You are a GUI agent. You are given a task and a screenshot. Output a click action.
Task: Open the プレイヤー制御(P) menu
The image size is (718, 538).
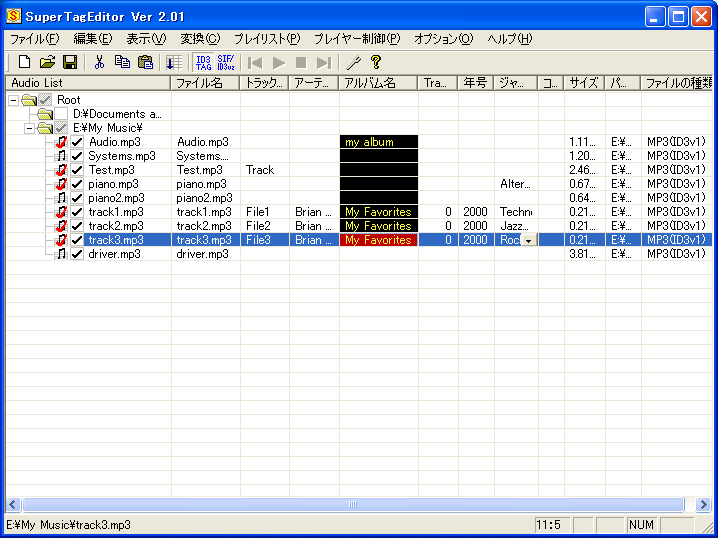(x=357, y=39)
